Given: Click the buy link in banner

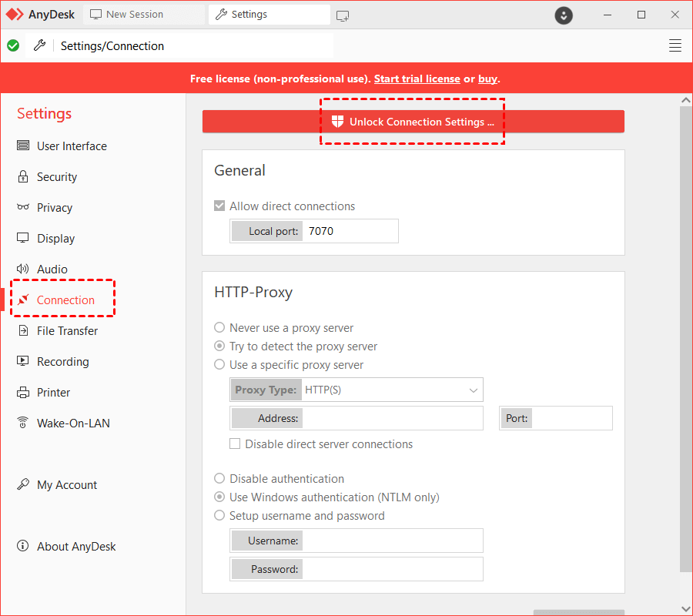Looking at the screenshot, I should coord(487,79).
